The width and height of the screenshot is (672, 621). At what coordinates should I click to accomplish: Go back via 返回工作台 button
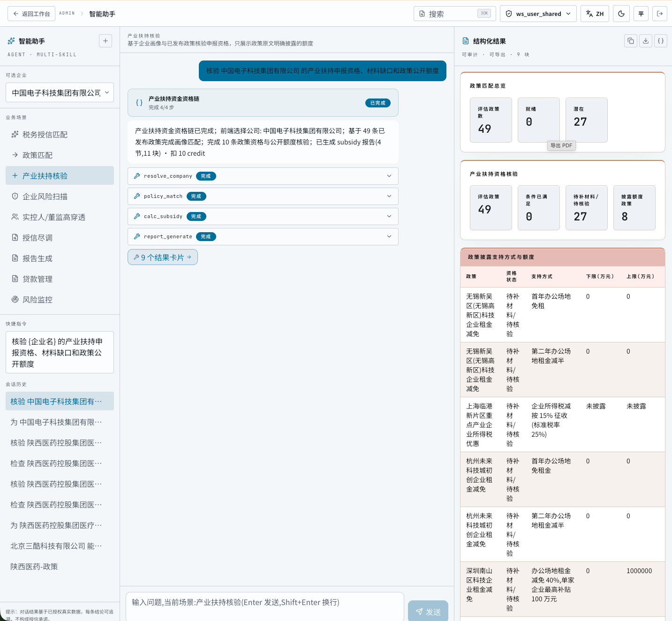tap(31, 14)
